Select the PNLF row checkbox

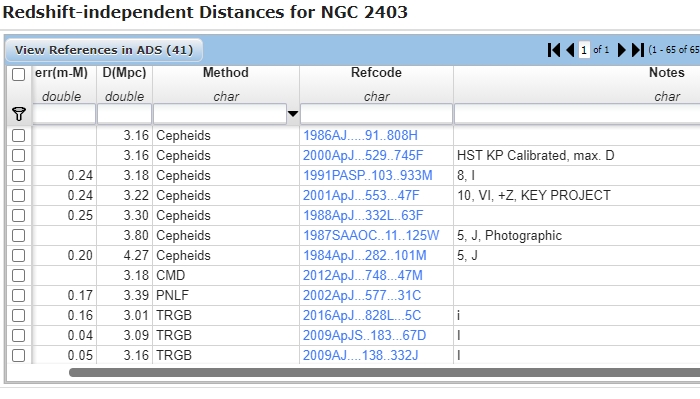click(18, 295)
